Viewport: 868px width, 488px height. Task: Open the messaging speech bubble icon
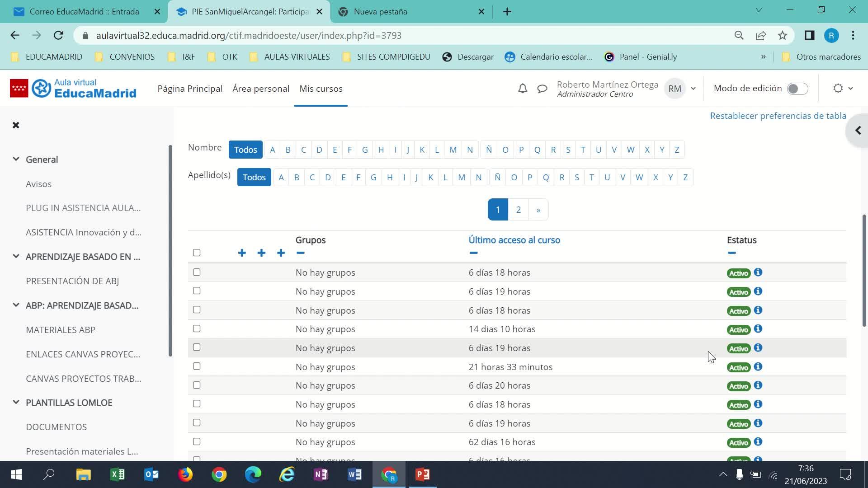point(542,89)
